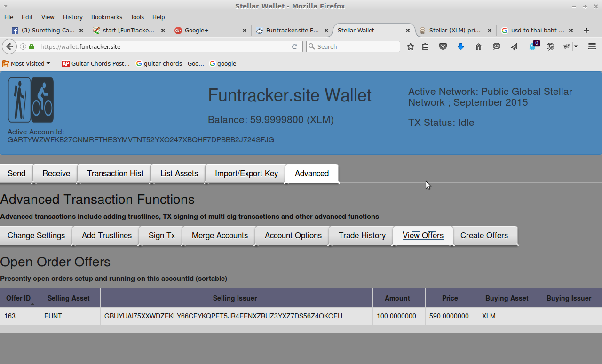This screenshot has height=364, width=602.
Task: Click the Funtracker hiker and cyclist logo
Action: tap(31, 100)
